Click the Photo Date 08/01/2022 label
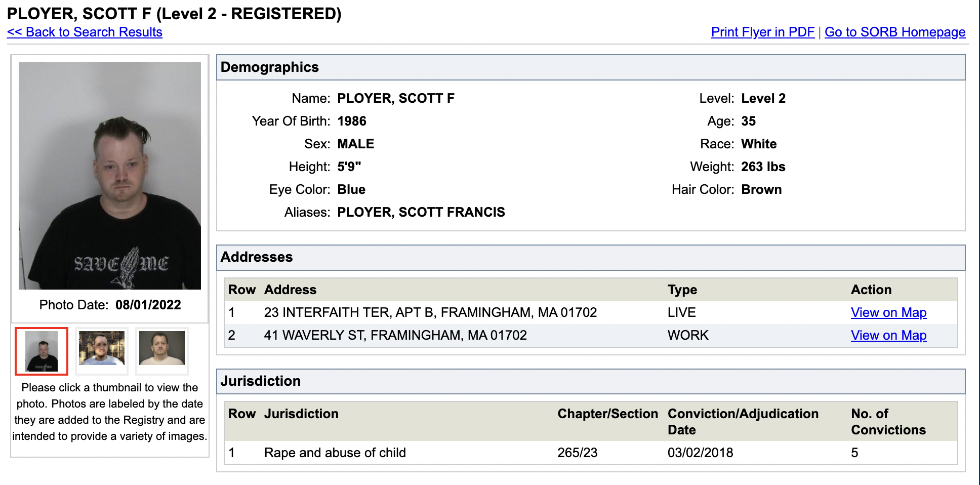This screenshot has width=980, height=485. (x=110, y=305)
